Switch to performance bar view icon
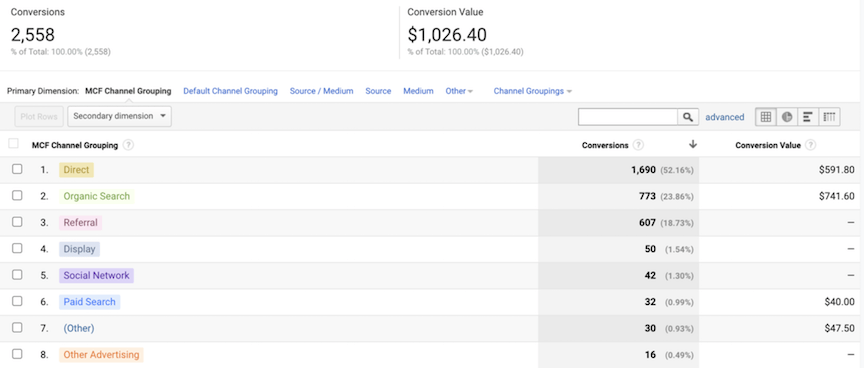Screen dimensions: 864x368 (x=808, y=117)
